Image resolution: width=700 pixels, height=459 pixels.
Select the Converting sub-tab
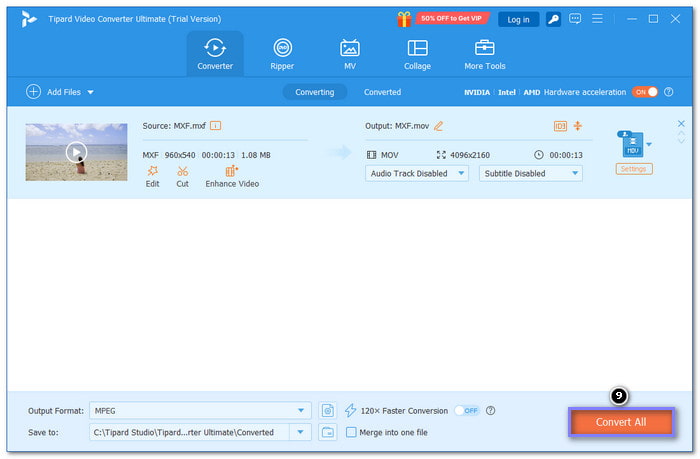coord(314,92)
